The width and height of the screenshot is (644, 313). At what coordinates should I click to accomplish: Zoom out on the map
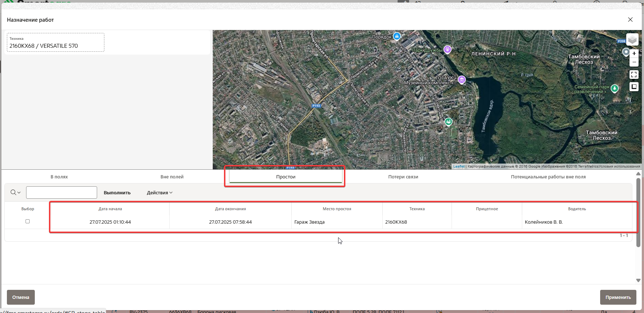pos(634,62)
